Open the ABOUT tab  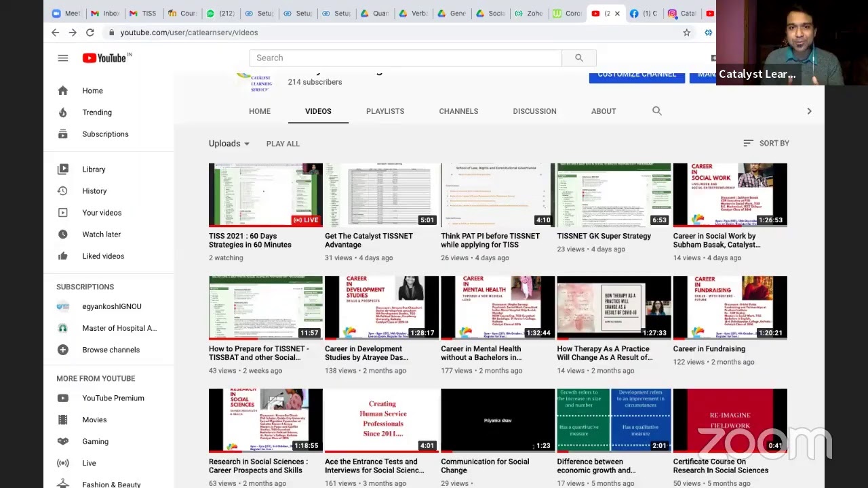[x=604, y=111]
